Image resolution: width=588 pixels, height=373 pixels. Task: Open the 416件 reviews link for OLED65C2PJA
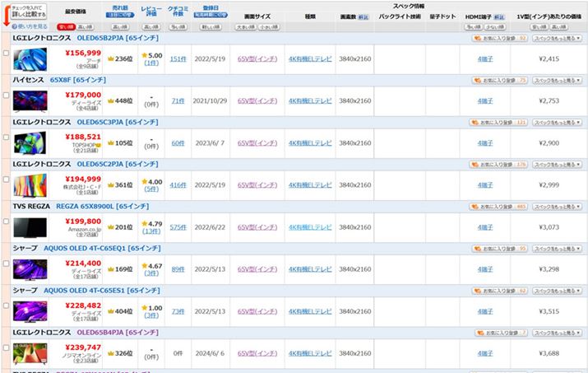tap(178, 185)
